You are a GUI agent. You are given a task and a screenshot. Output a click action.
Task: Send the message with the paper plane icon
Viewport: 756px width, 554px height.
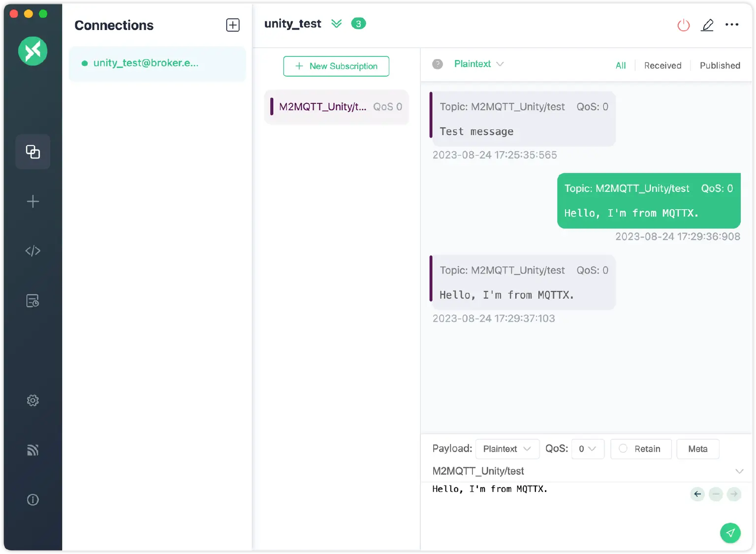[x=730, y=533]
